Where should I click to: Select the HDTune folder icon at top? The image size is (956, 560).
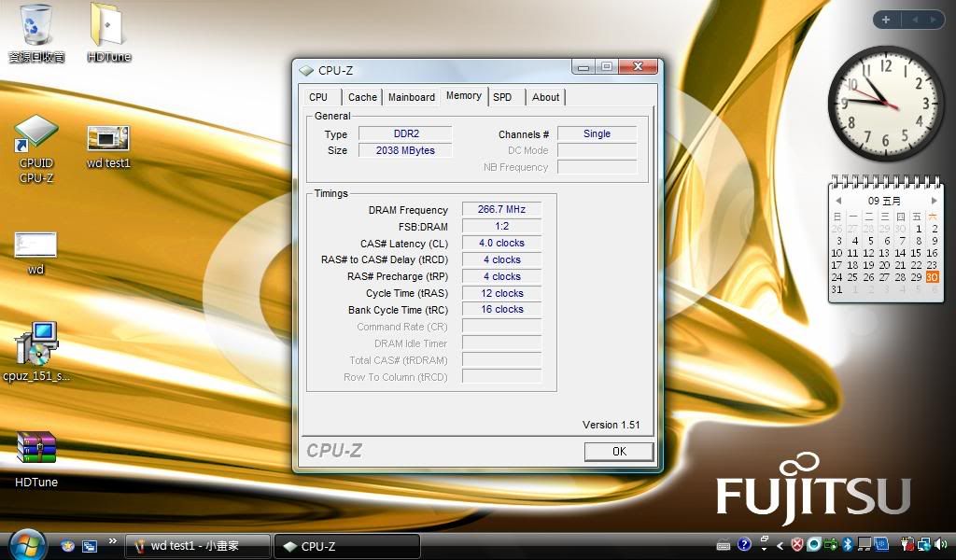pos(108,34)
